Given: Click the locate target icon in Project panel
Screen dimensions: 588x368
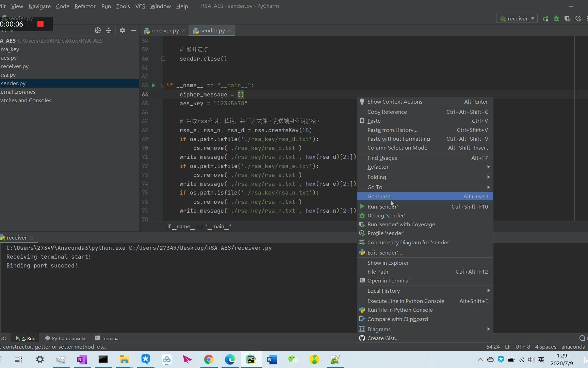Looking at the screenshot, I should (98, 30).
